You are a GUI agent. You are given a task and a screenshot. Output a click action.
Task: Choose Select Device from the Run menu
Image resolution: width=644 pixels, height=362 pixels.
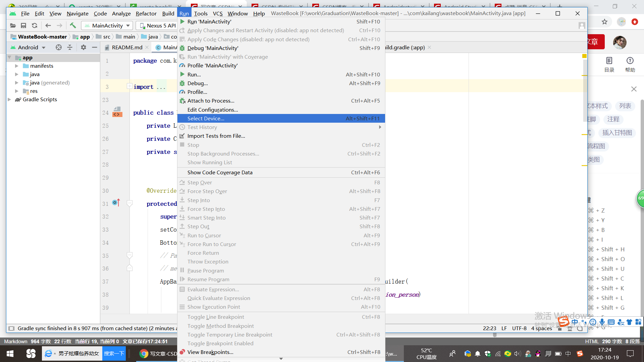pyautogui.click(x=206, y=118)
